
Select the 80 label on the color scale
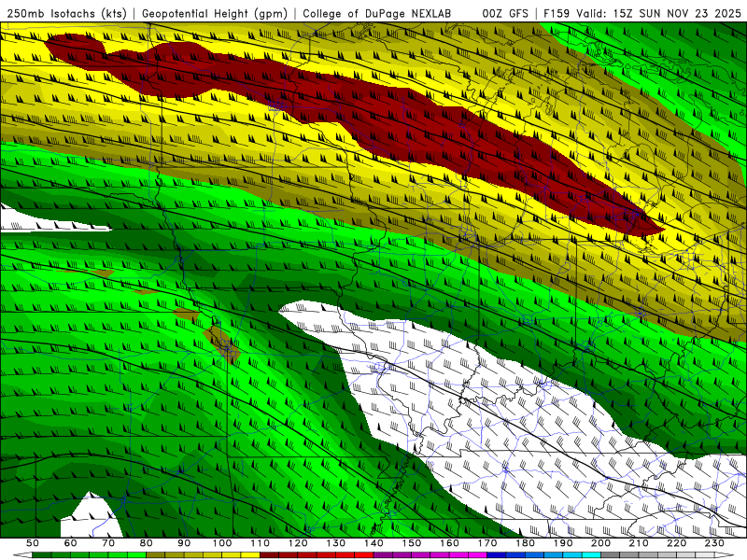coord(147,543)
